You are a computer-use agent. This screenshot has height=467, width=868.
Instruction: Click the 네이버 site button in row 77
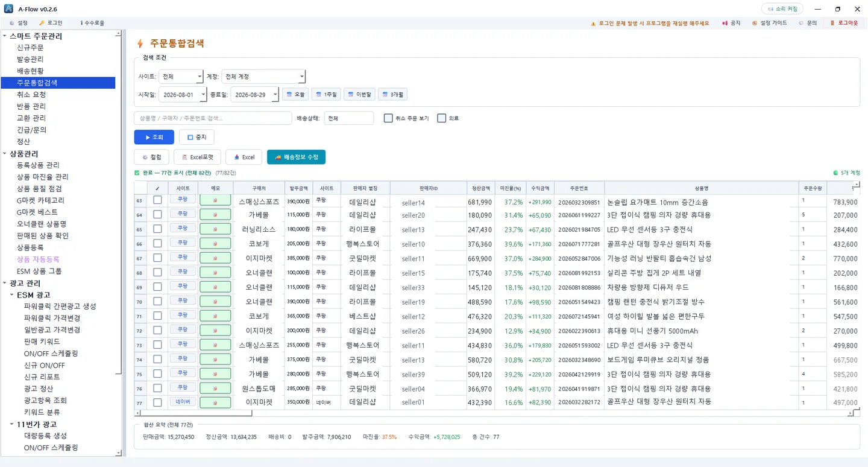183,402
